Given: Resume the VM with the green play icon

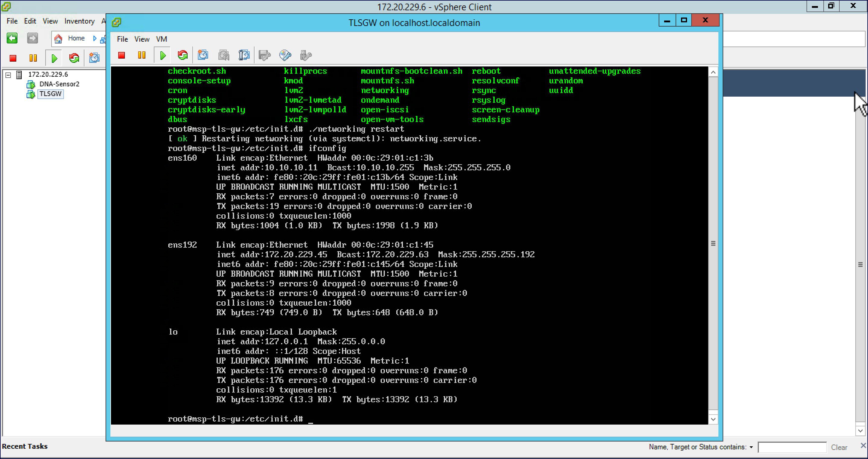Looking at the screenshot, I should click(163, 55).
